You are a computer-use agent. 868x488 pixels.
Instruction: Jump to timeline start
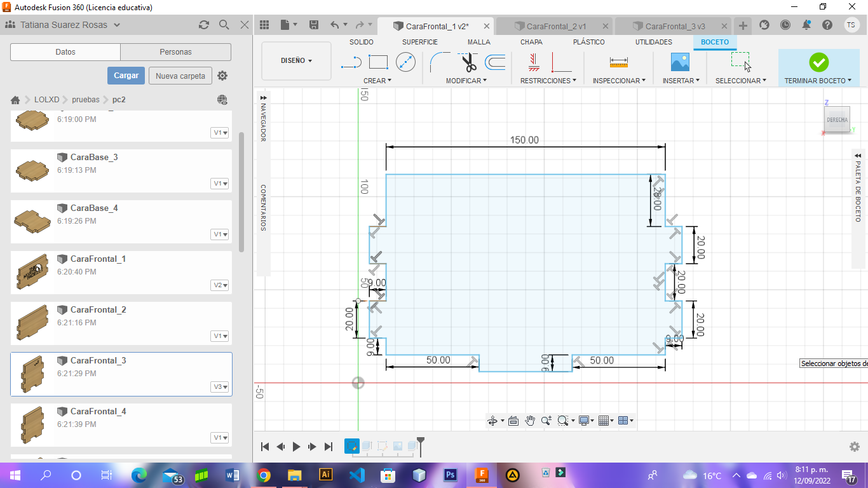click(x=266, y=447)
